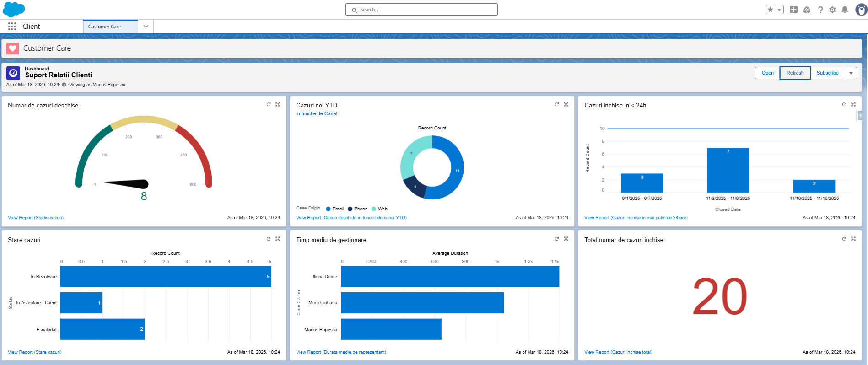This screenshot has height=365, width=868.
Task: Open the global actions plus icon
Action: (x=793, y=10)
